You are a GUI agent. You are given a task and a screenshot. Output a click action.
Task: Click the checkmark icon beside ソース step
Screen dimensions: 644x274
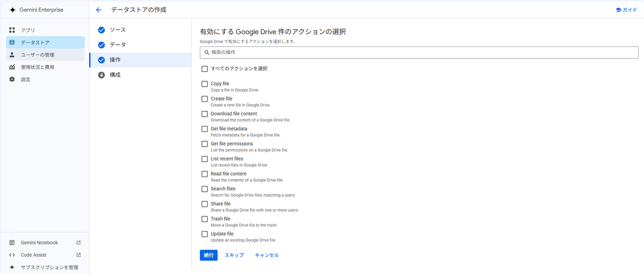pyautogui.click(x=102, y=30)
